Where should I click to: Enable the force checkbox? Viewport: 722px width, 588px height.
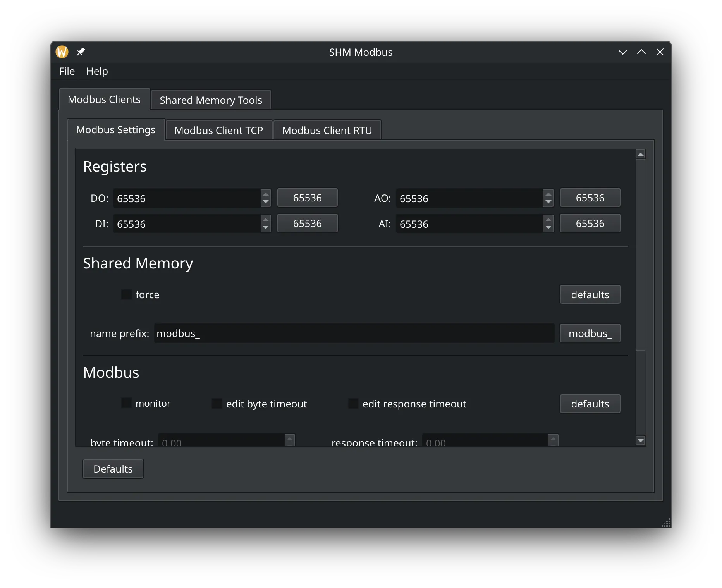click(x=126, y=294)
